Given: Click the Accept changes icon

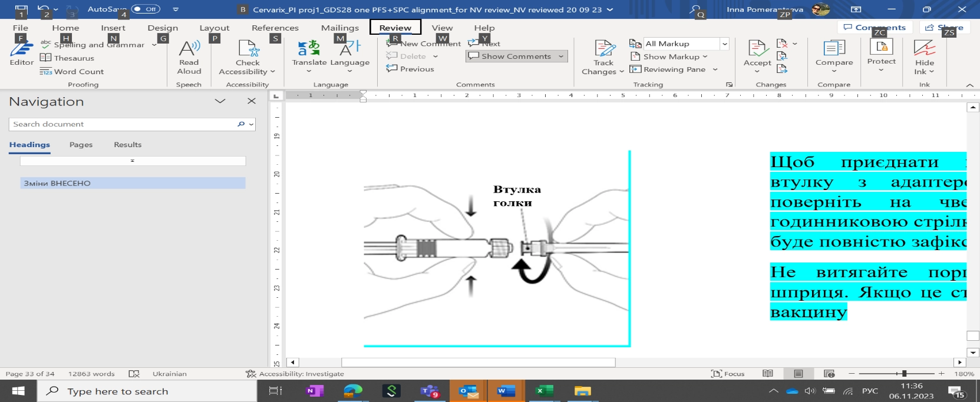Looking at the screenshot, I should tap(757, 49).
